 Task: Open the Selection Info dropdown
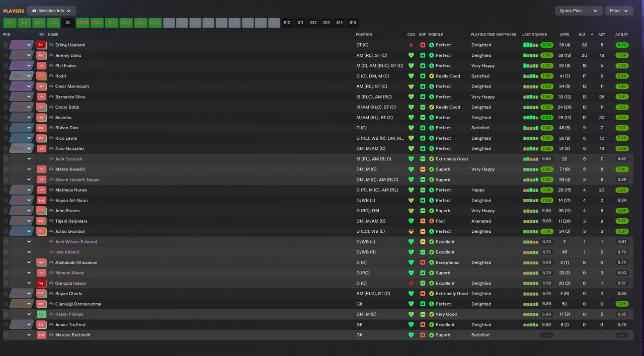click(x=51, y=11)
